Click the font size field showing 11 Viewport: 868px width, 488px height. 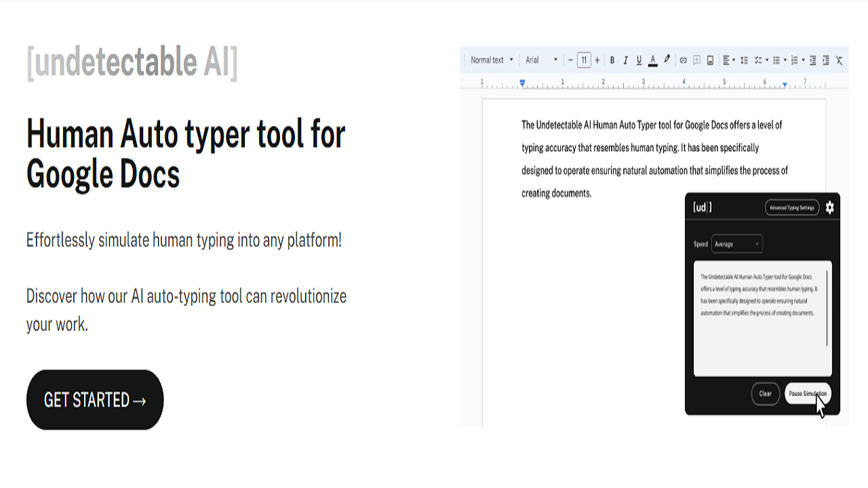[584, 60]
